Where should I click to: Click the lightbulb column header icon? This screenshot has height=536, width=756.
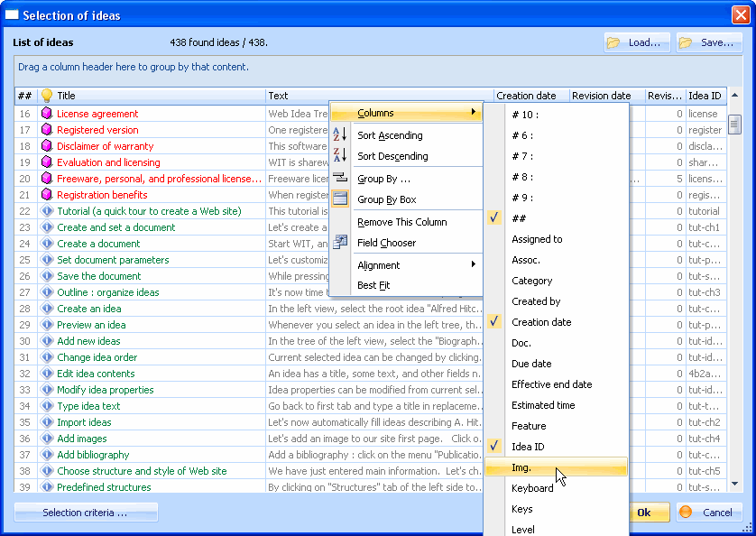48,95
